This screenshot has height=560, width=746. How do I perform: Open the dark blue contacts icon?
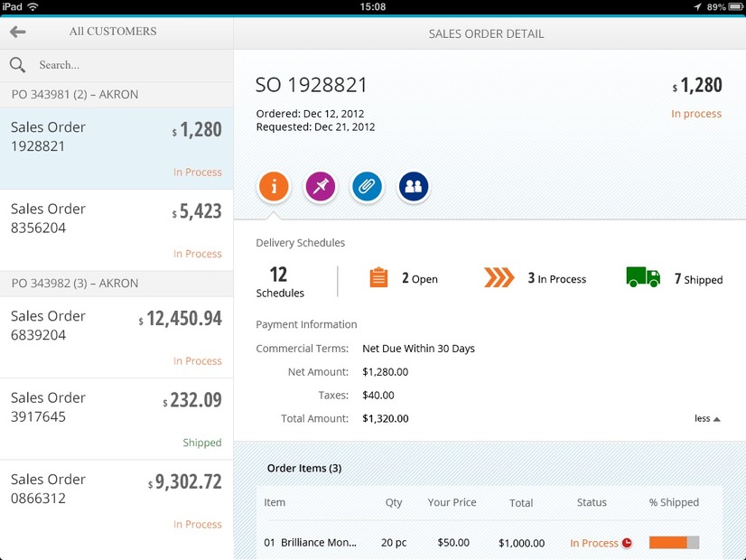point(414,186)
